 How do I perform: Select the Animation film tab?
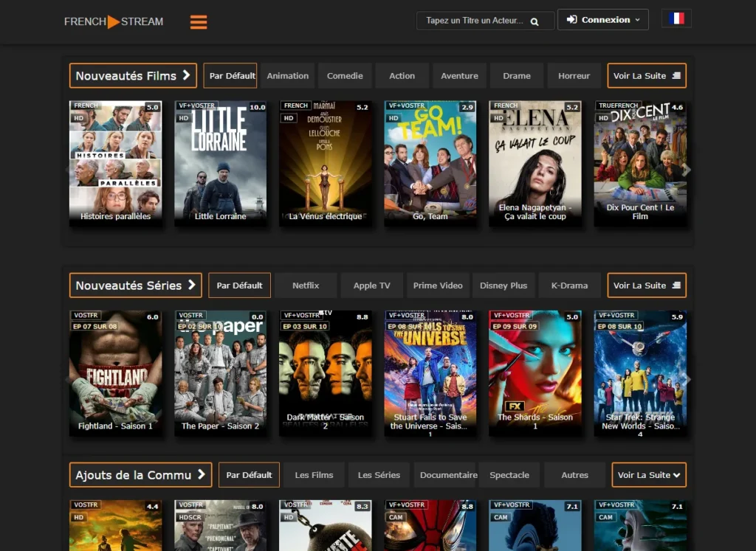[x=288, y=76]
